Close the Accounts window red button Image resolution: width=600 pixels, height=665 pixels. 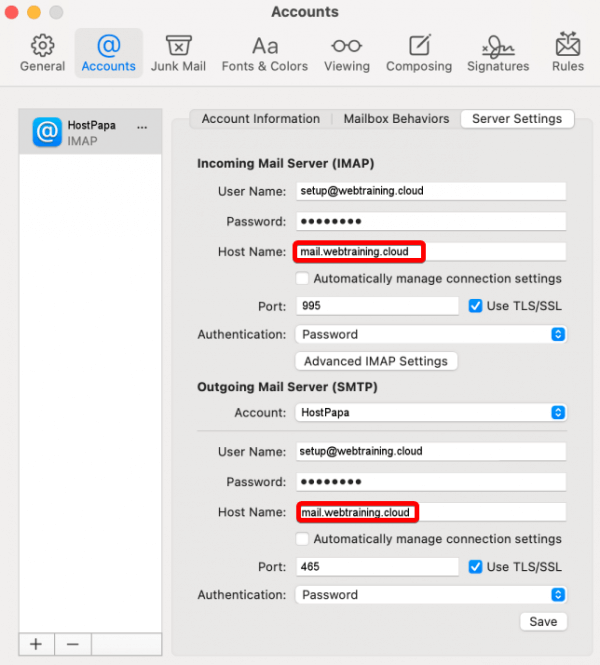point(11,12)
